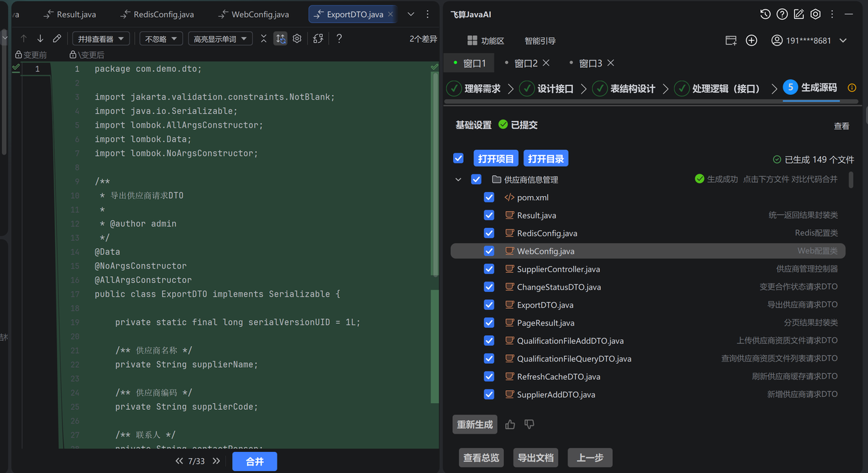The height and width of the screenshot is (473, 868).
Task: Expand the editor tabs overflow chevron
Action: [x=411, y=14]
